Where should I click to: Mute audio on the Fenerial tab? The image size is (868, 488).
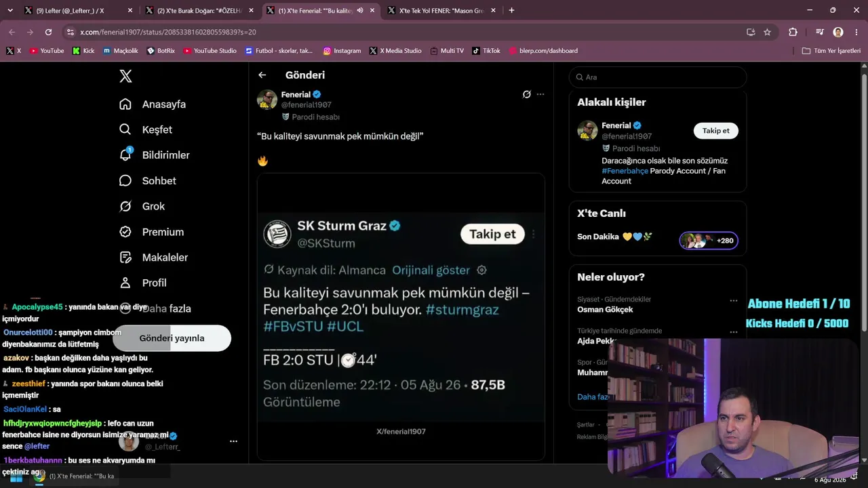360,10
